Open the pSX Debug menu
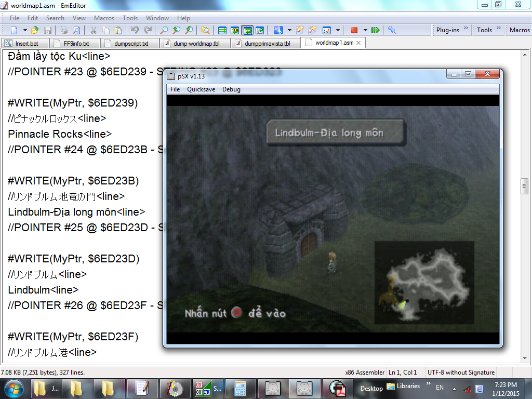The image size is (532, 399). (x=231, y=89)
